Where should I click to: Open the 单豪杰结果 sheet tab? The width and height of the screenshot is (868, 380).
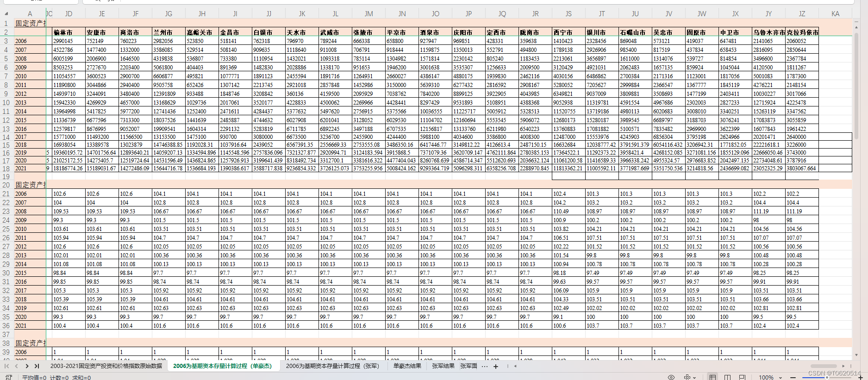click(x=407, y=366)
